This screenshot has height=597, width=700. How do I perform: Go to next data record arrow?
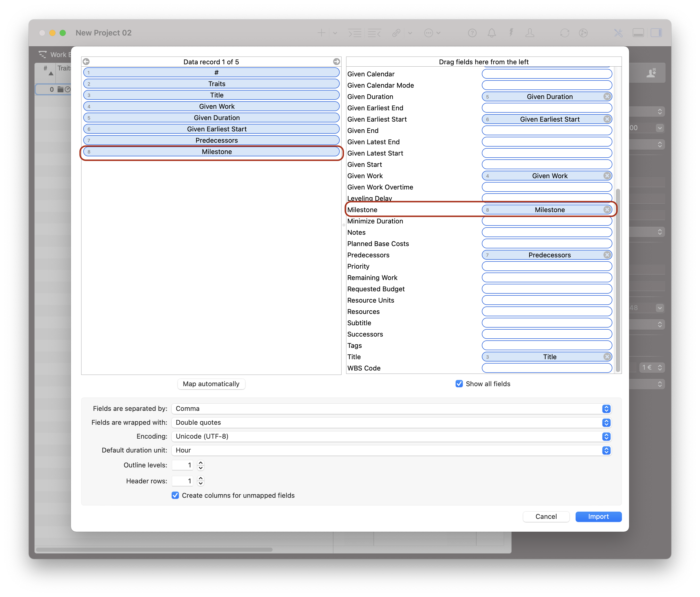(x=336, y=61)
